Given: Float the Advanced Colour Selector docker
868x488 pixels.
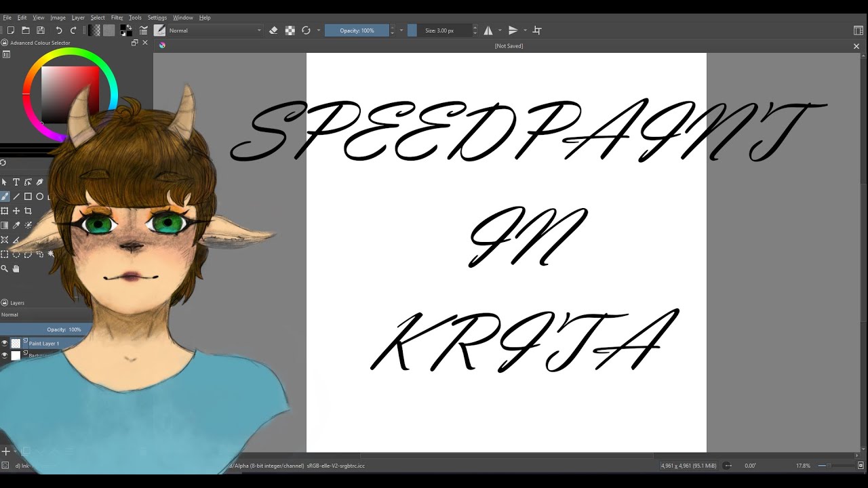Looking at the screenshot, I should [134, 43].
